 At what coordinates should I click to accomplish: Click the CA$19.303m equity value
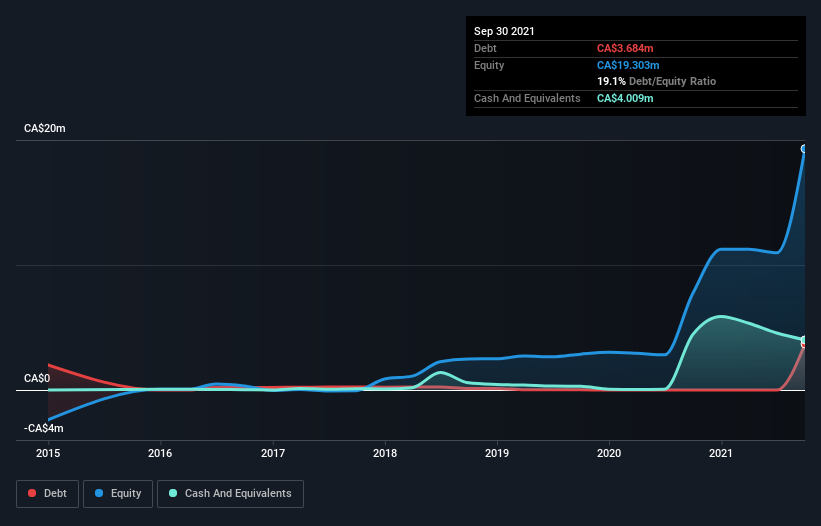[628, 65]
